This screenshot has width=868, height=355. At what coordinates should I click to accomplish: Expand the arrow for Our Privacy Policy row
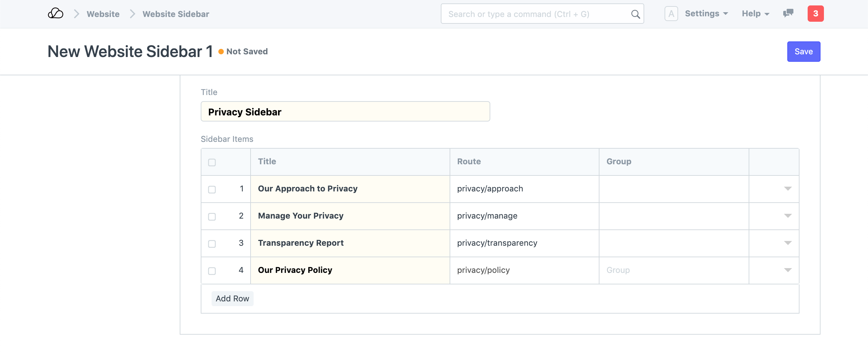point(788,270)
